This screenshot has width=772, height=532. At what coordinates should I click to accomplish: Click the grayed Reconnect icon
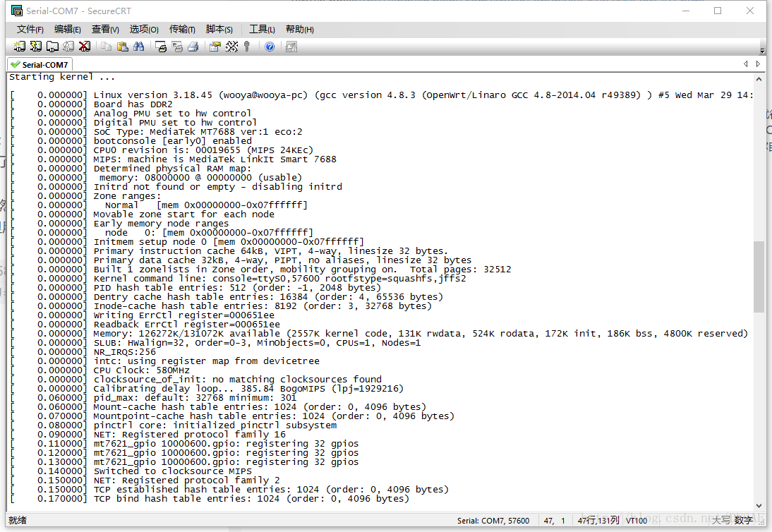[68, 47]
